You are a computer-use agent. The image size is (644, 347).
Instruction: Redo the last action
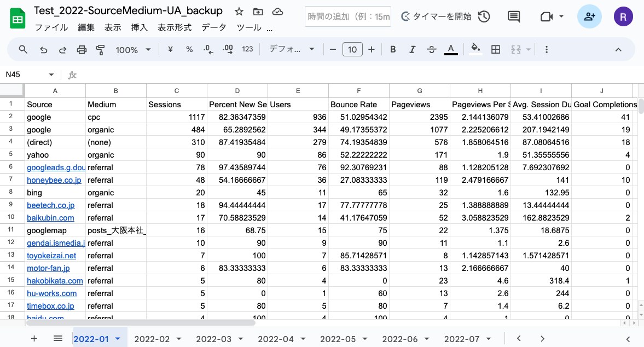click(62, 50)
